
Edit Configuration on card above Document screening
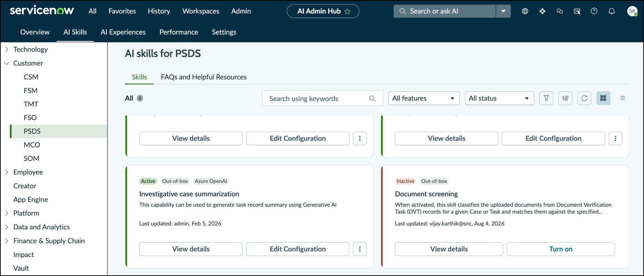pos(553,138)
